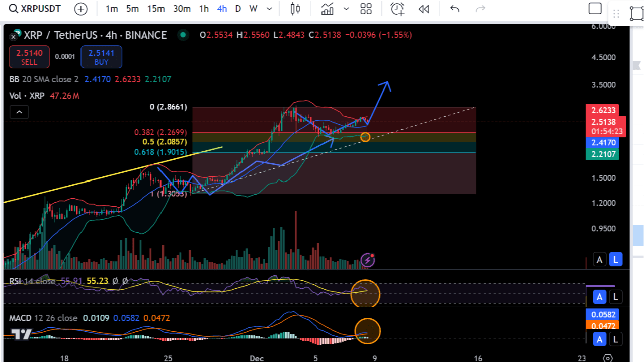Collapse the indicator legend with the up chevron
644x362 pixels.
19,112
